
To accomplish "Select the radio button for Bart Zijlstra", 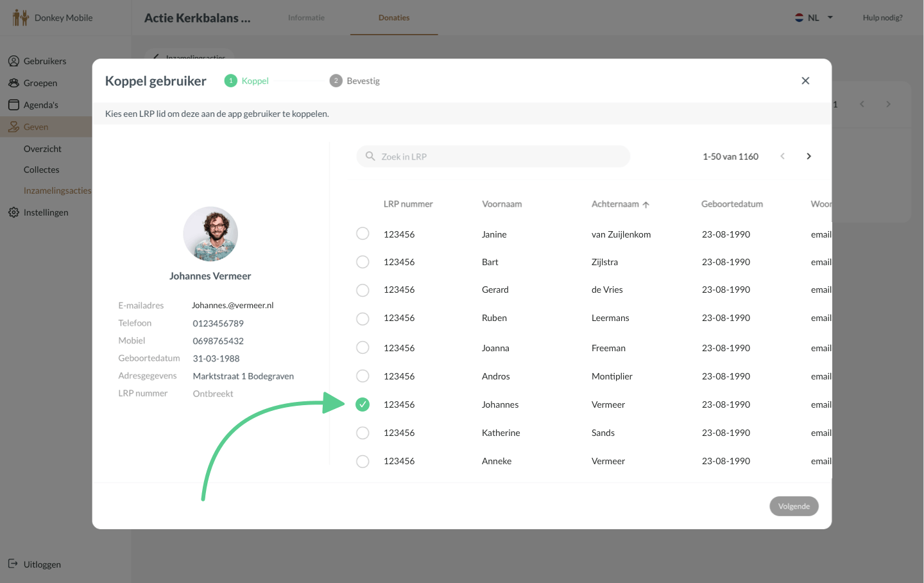I will click(363, 262).
